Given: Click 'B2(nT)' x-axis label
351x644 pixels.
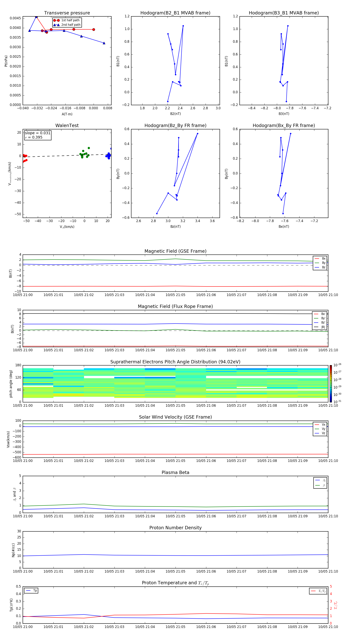Looking at the screenshot, I should (175, 114).
